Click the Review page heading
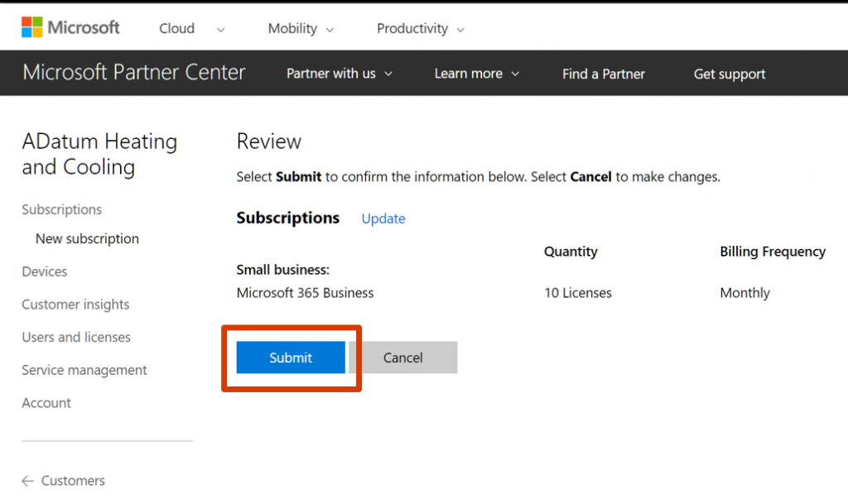The height and width of the screenshot is (504, 848). click(269, 142)
